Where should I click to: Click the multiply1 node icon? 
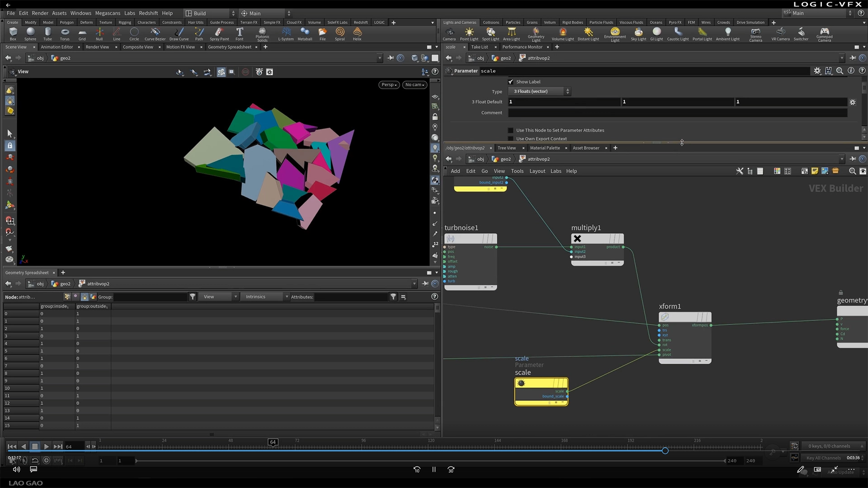coord(577,239)
